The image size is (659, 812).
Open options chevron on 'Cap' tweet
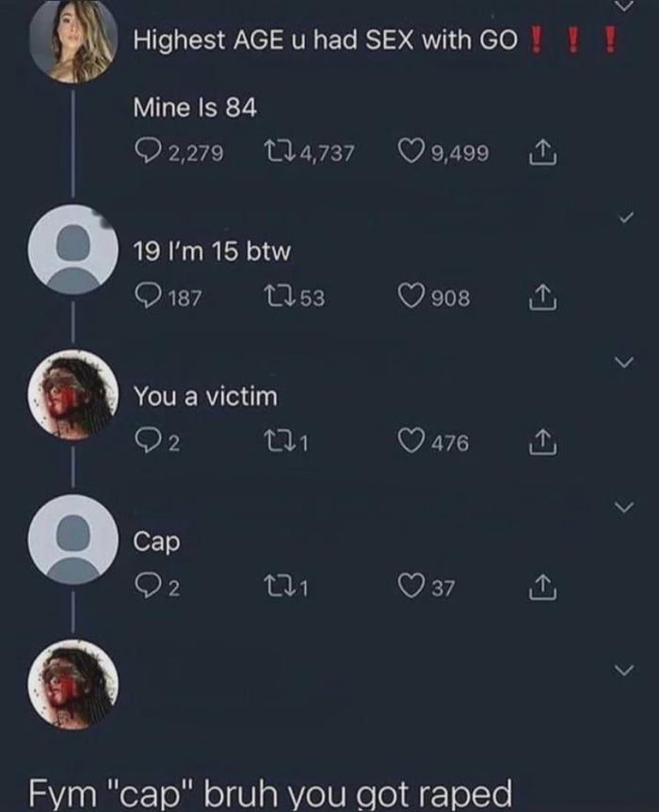click(x=624, y=507)
